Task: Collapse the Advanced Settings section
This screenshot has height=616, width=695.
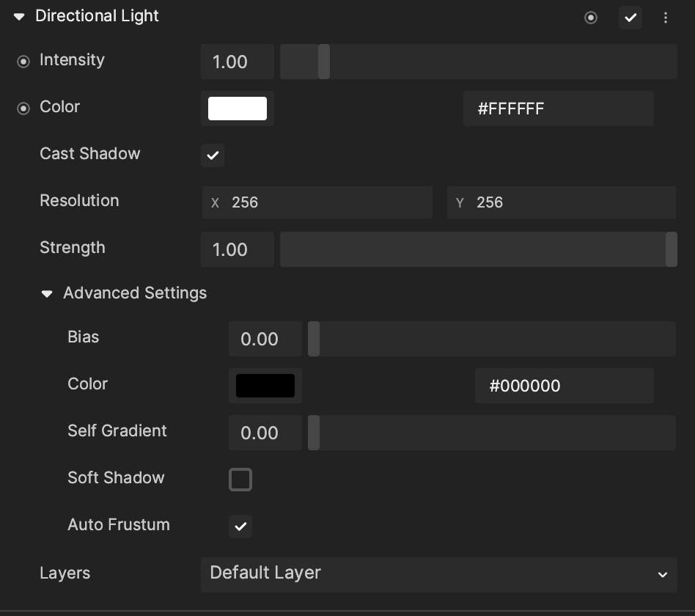Action: tap(47, 293)
